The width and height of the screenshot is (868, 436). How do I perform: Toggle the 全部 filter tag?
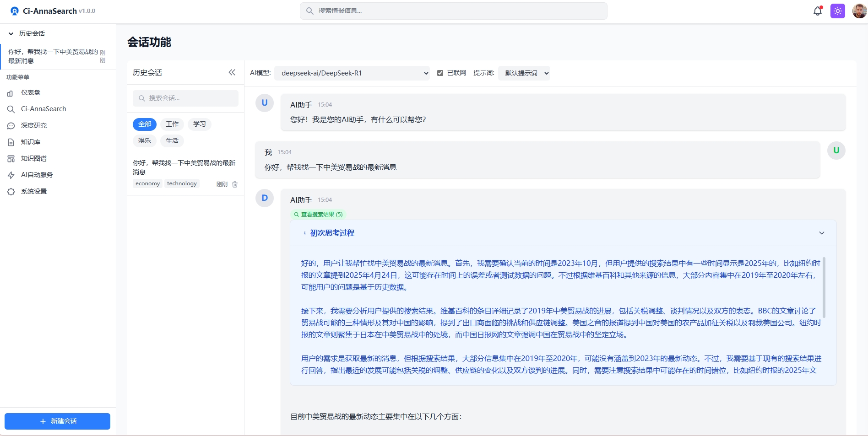pos(144,124)
